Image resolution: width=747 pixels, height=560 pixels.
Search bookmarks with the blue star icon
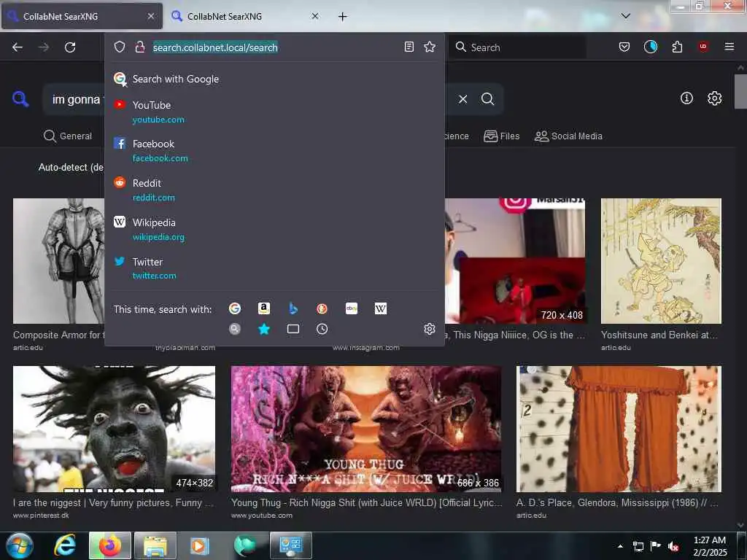[264, 329]
